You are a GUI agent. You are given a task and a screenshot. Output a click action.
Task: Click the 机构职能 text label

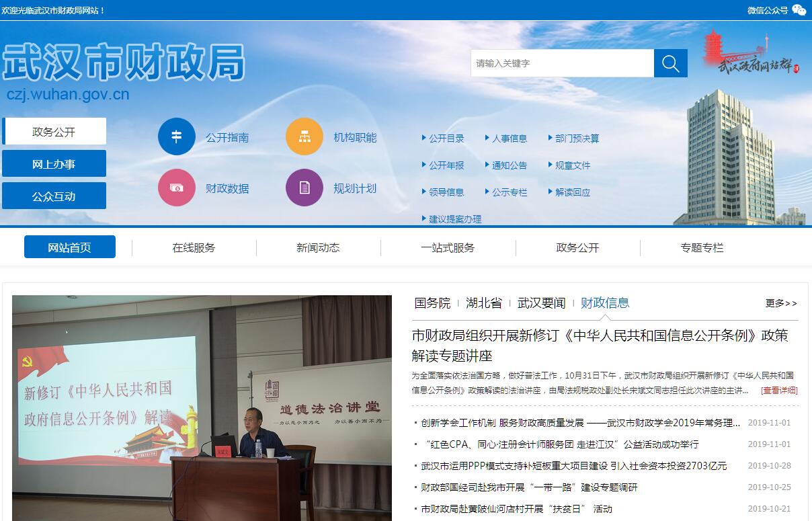[355, 137]
